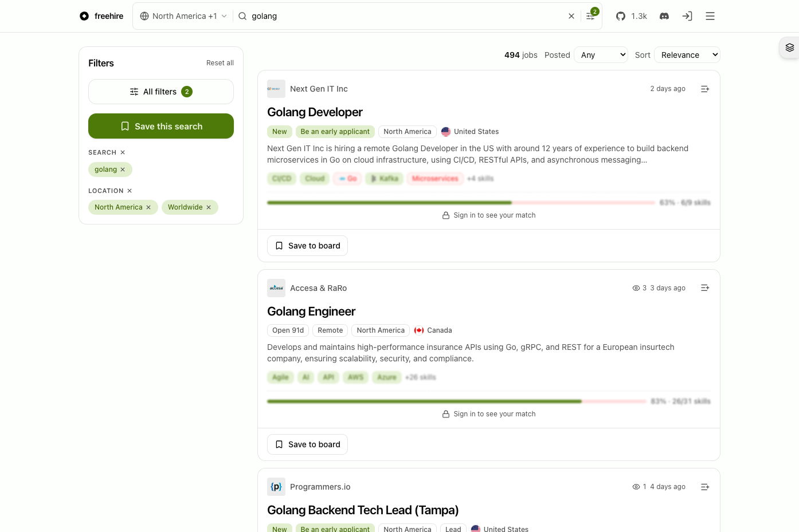799x532 pixels.
Task: Go to freehire home logo
Action: click(x=101, y=16)
